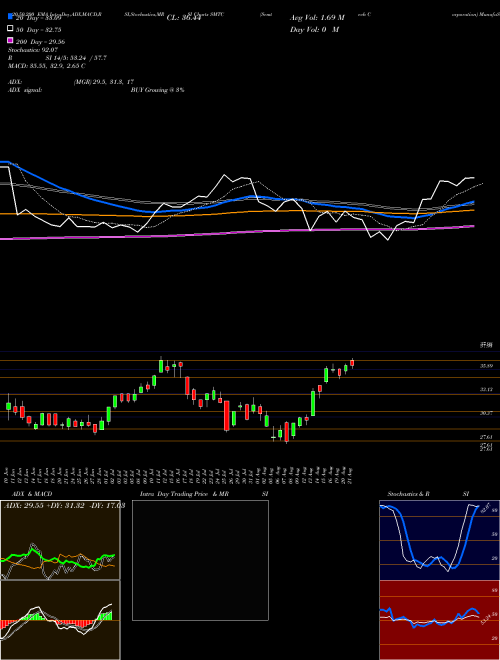
Task: Open the ADX indicator chart panel
Action: click(60, 540)
